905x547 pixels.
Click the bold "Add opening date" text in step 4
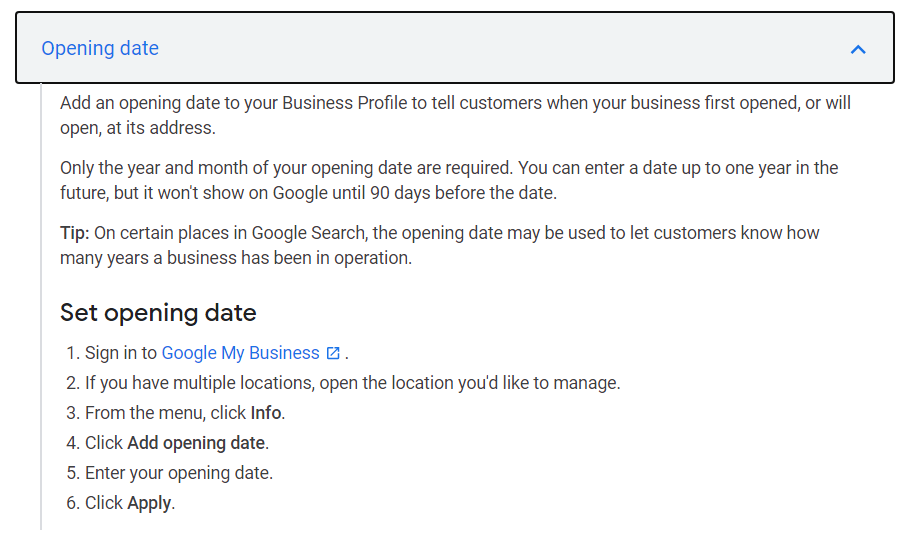(x=196, y=443)
